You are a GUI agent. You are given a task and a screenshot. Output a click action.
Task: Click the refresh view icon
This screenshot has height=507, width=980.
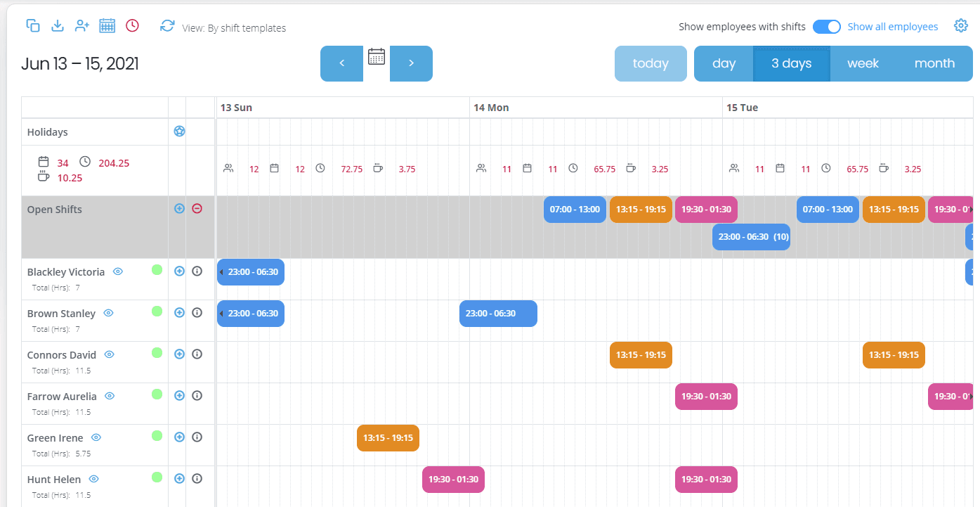tap(167, 26)
